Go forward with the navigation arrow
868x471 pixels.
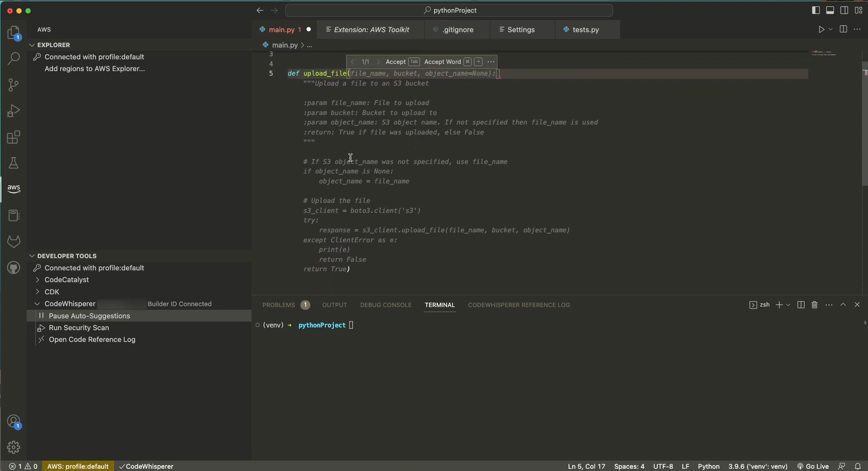[275, 10]
